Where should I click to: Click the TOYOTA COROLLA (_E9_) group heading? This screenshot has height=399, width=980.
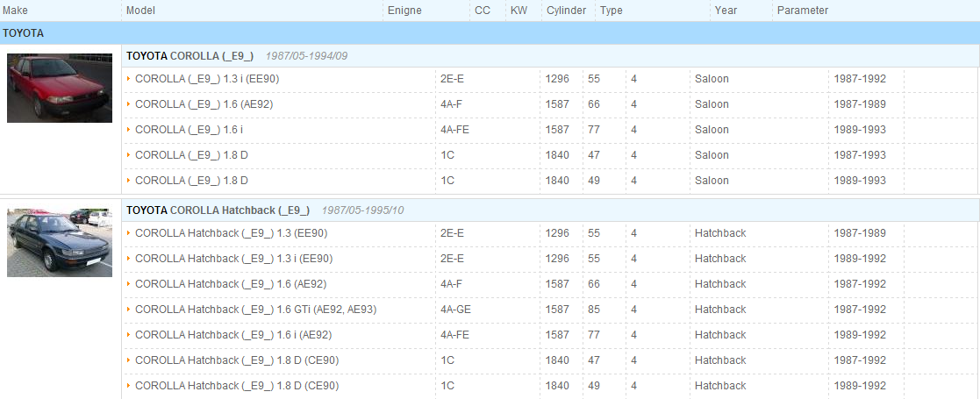(x=190, y=55)
